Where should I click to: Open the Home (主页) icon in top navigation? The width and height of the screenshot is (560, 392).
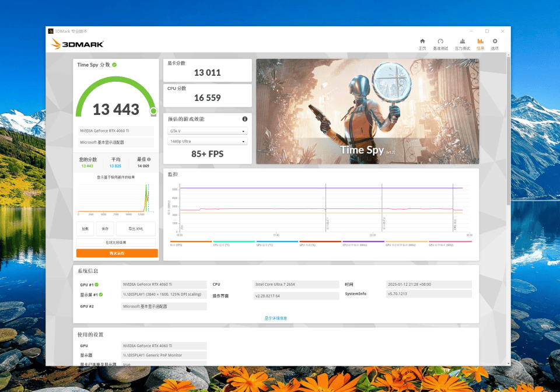(422, 41)
